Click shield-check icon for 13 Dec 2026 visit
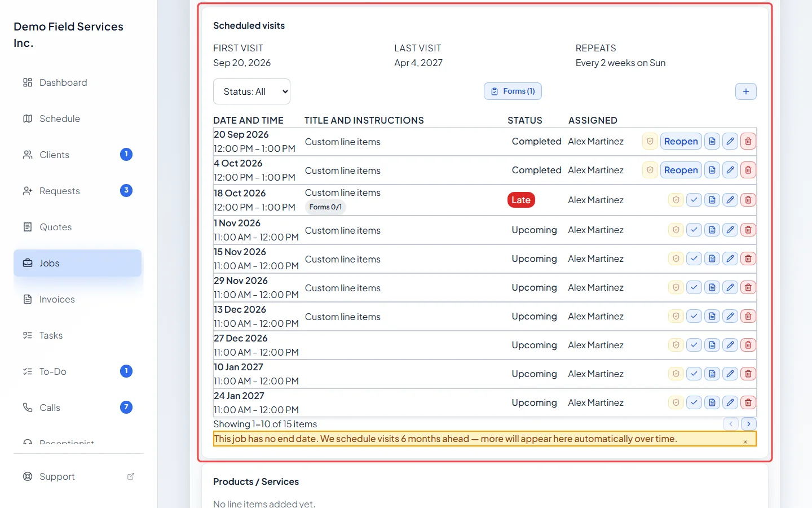The height and width of the screenshot is (508, 812). tap(676, 316)
